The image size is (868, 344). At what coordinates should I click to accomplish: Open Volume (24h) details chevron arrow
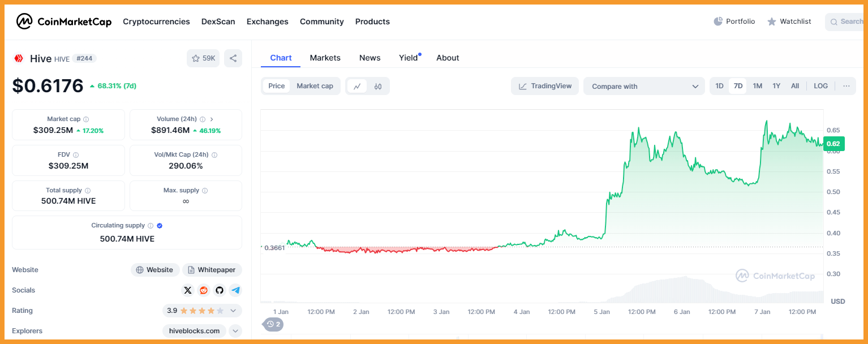coord(212,119)
